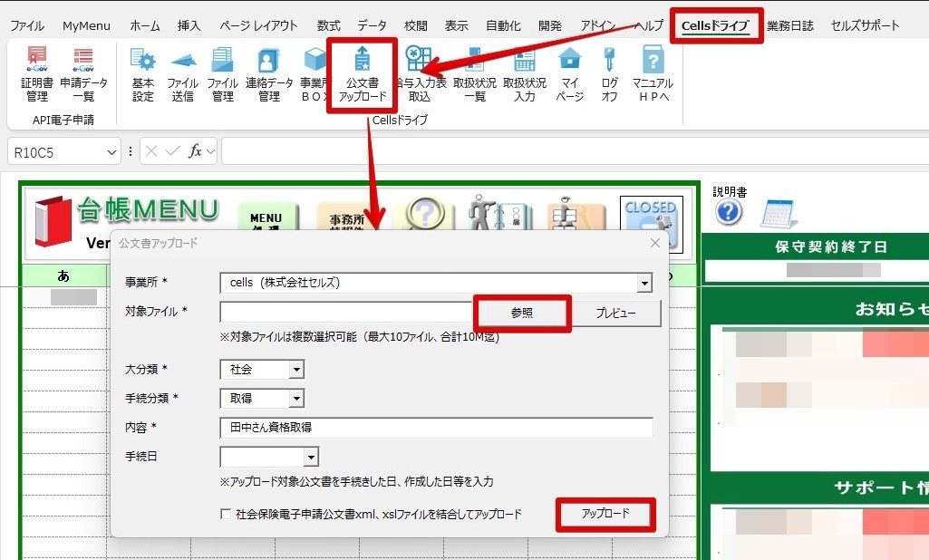The height and width of the screenshot is (560, 929).
Task: Open 手続分類 dropdown showing 取得
Action: tap(297, 398)
